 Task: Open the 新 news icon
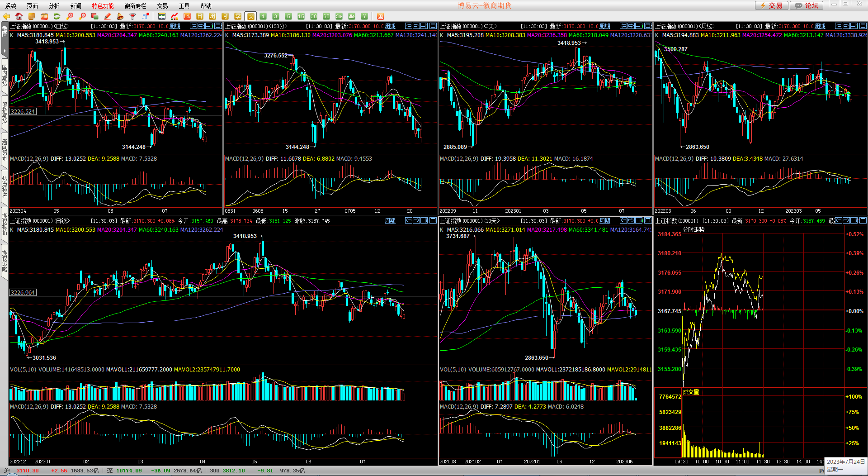click(x=146, y=16)
